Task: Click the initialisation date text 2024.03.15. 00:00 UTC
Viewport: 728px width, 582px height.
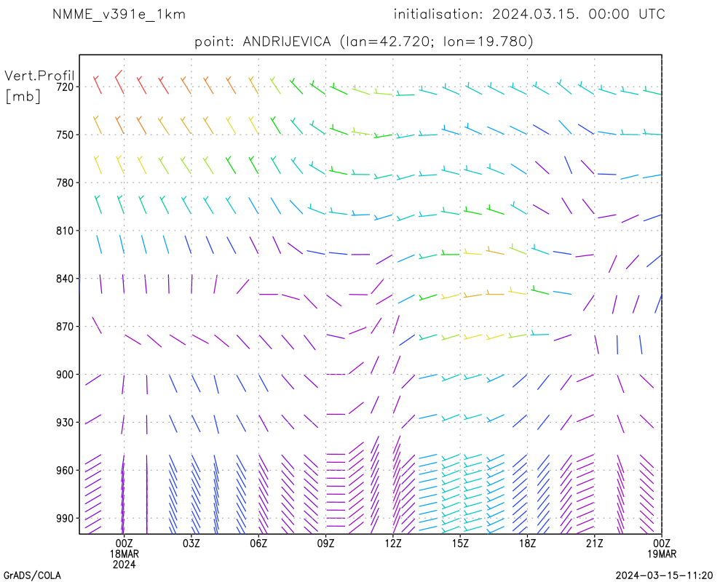Action: 579,15
